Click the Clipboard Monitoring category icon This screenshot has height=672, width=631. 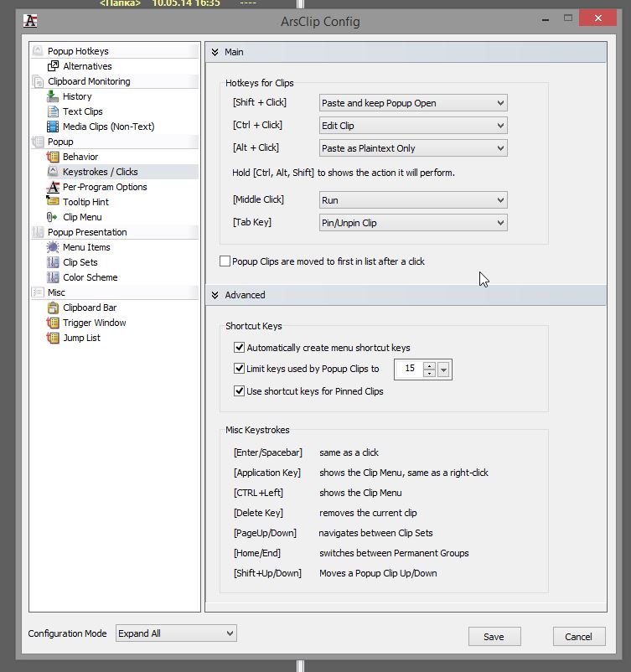pos(38,81)
